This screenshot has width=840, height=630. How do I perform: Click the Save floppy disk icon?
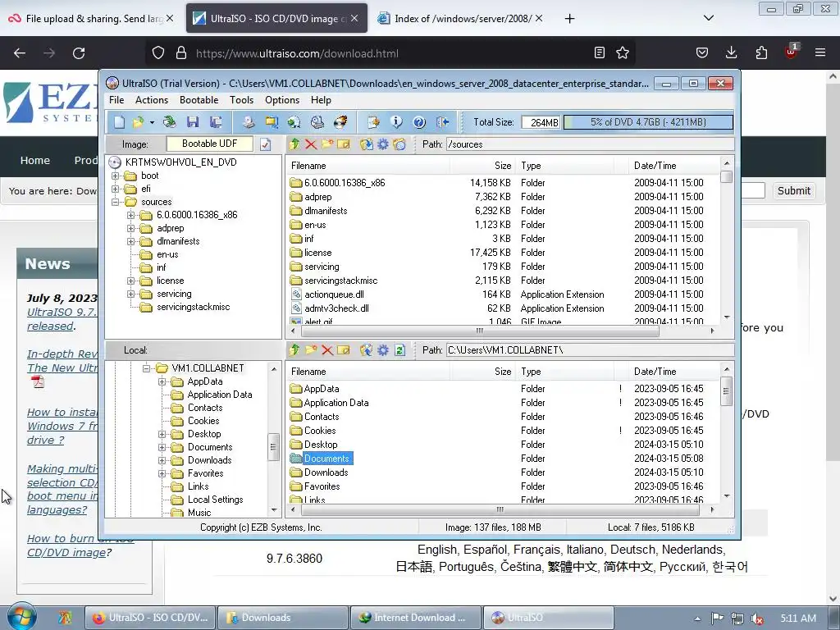192,123
